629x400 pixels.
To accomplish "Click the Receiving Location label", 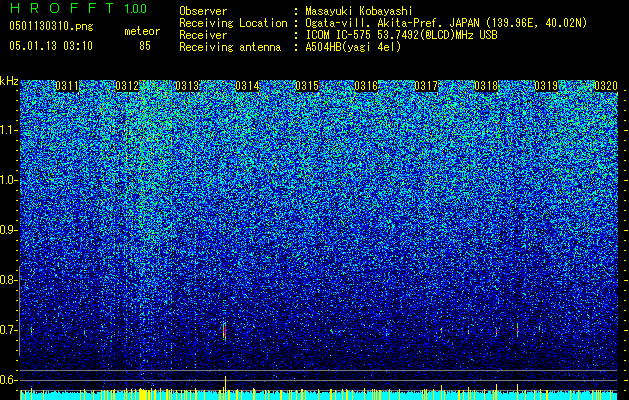I will point(233,23).
